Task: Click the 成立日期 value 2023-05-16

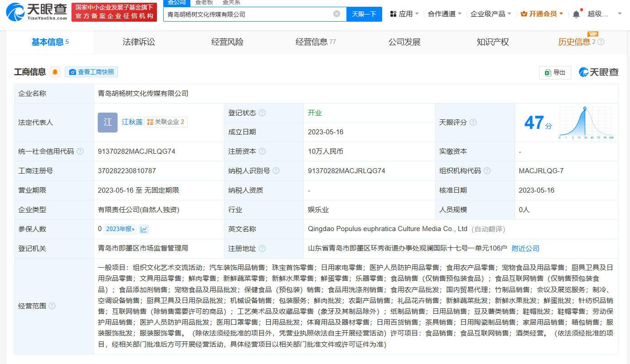Action: pyautogui.click(x=326, y=132)
